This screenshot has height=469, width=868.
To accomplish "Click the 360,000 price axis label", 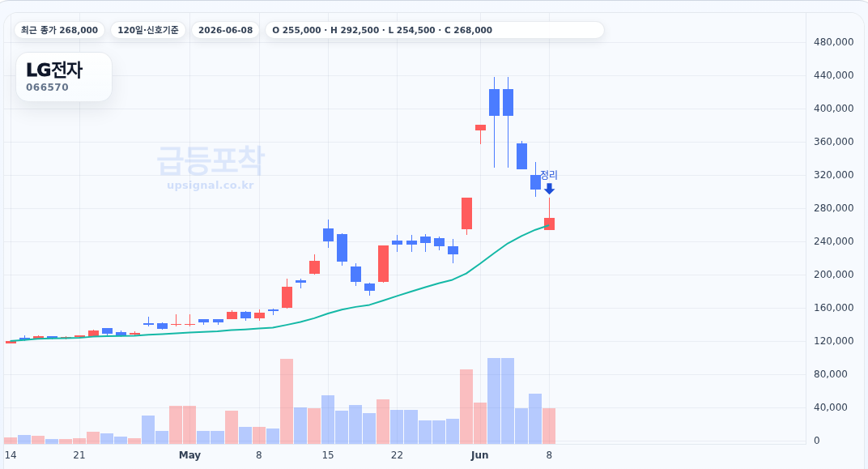I will click(833, 142).
